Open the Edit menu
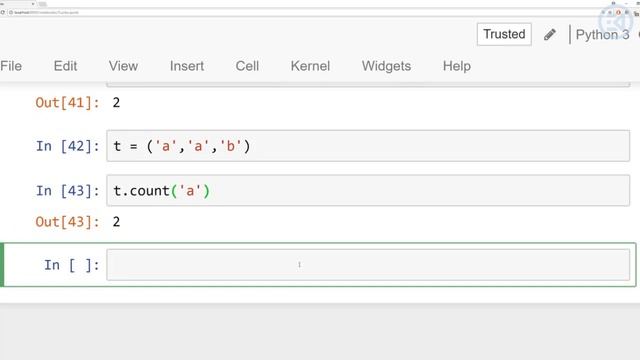 click(65, 66)
